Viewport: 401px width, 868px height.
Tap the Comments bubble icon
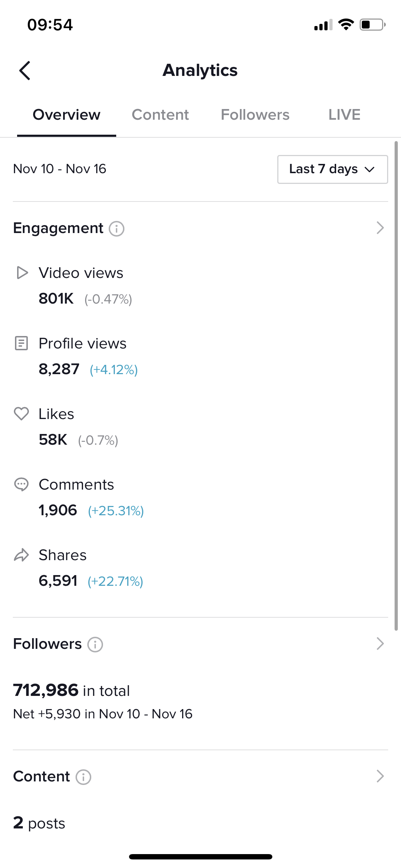(21, 485)
